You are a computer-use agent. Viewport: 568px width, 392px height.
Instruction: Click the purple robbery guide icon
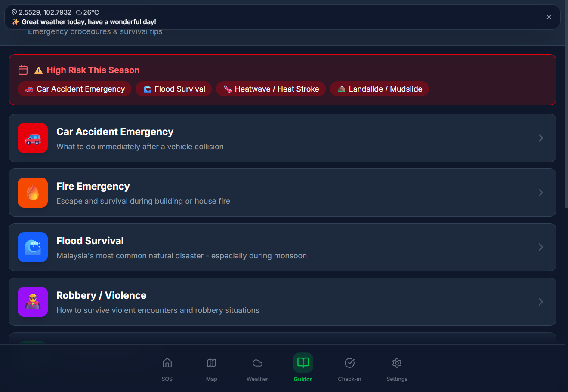[x=33, y=302]
